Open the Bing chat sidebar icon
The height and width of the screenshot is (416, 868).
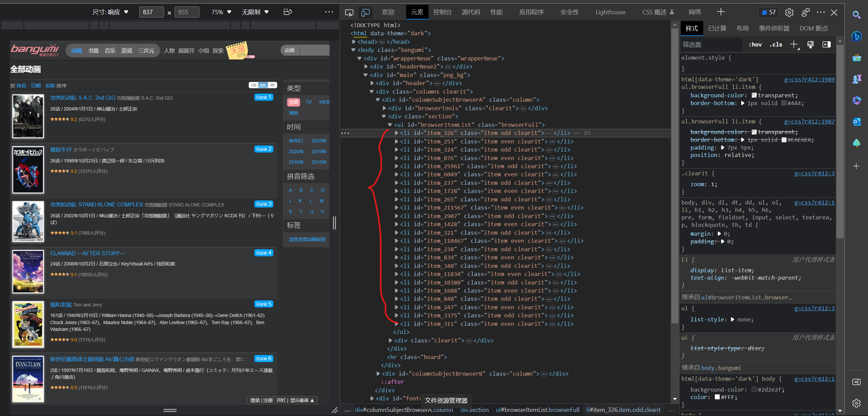(856, 36)
